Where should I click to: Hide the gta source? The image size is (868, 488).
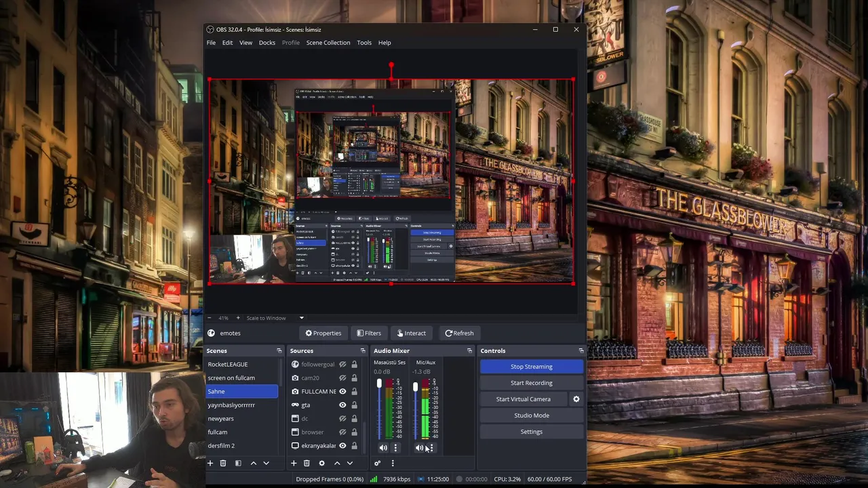(342, 405)
